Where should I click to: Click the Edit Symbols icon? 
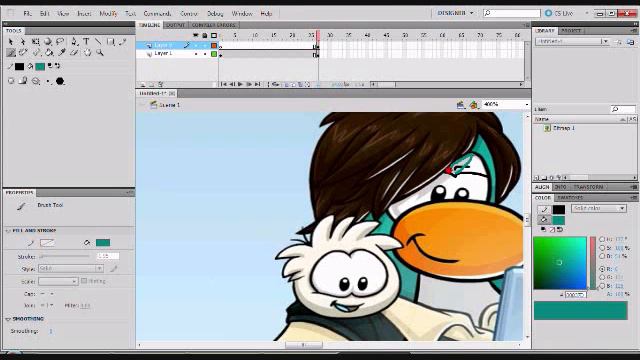[x=473, y=105]
